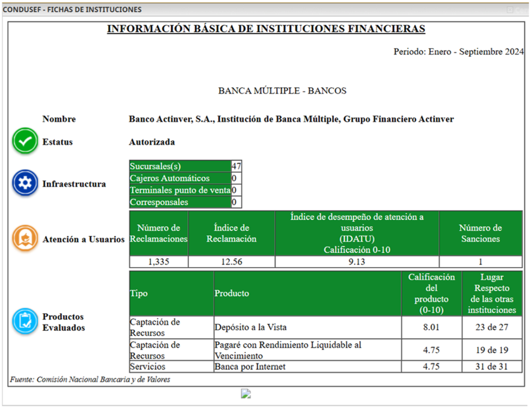The height and width of the screenshot is (407, 532).
Task: Click the Terminales punto de venta label
Action: coord(180,190)
